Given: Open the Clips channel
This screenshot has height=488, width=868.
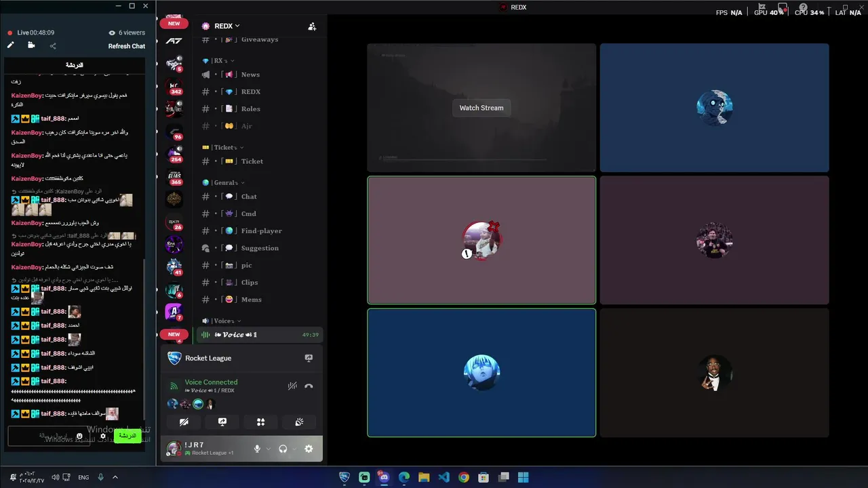Looking at the screenshot, I should [260, 283].
